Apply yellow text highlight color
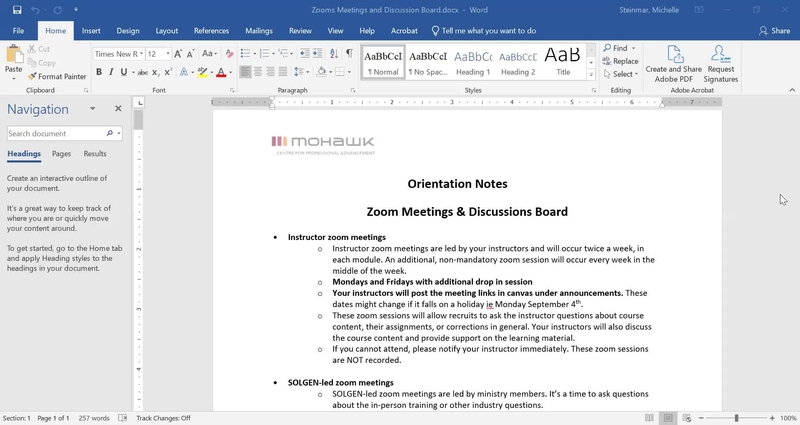The height and width of the screenshot is (425, 800). (x=202, y=72)
